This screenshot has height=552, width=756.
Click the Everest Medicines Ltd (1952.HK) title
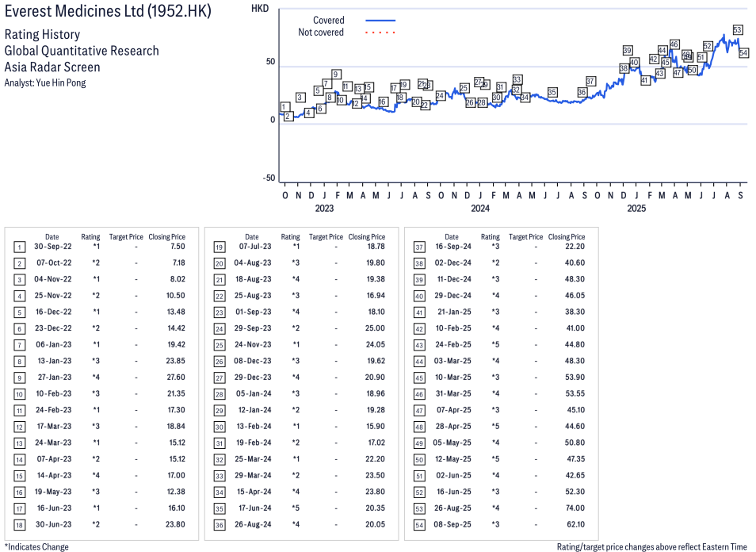[x=108, y=11]
